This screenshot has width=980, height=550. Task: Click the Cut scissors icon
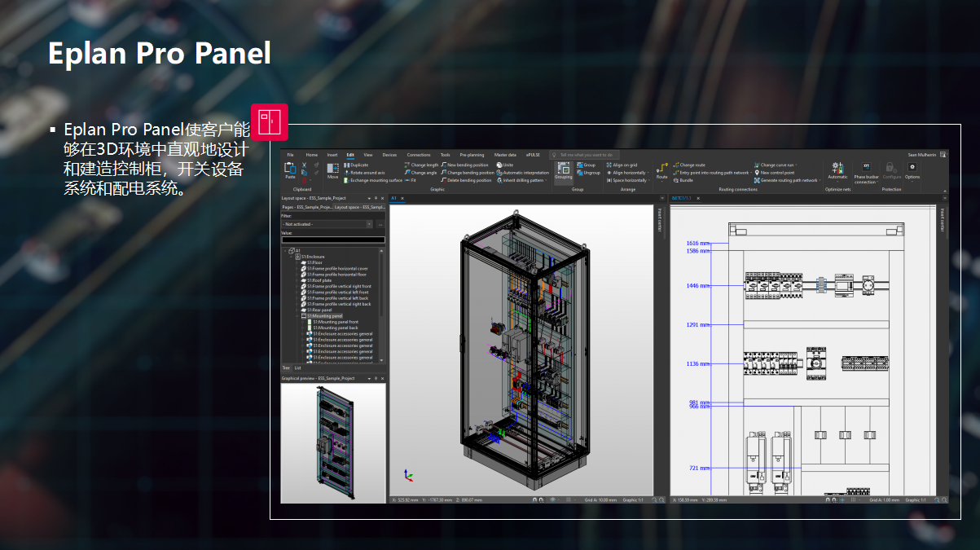point(305,165)
